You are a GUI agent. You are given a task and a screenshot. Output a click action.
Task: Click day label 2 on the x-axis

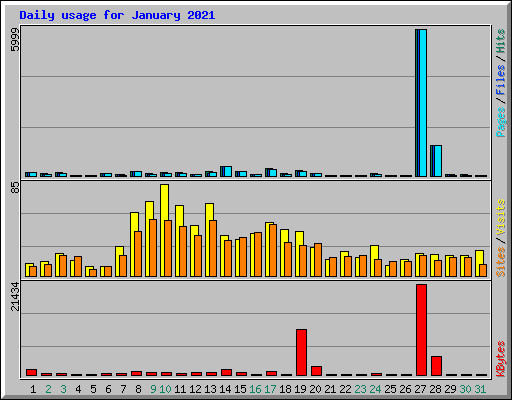pos(48,389)
